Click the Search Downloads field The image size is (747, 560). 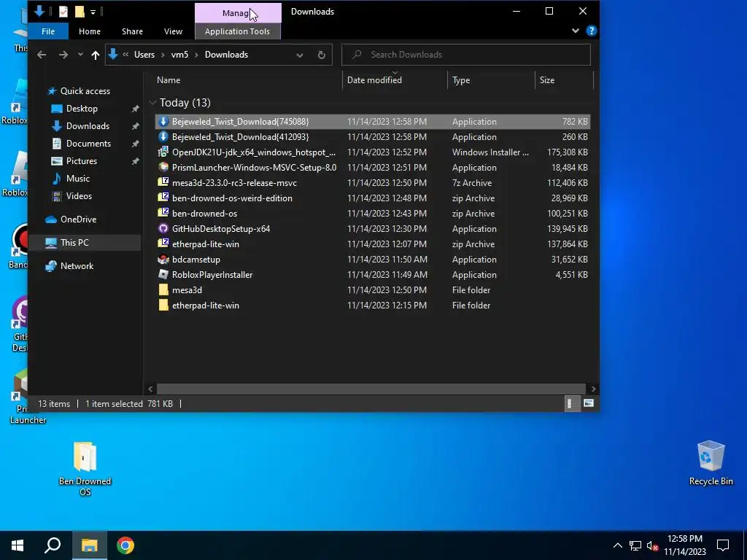click(466, 55)
